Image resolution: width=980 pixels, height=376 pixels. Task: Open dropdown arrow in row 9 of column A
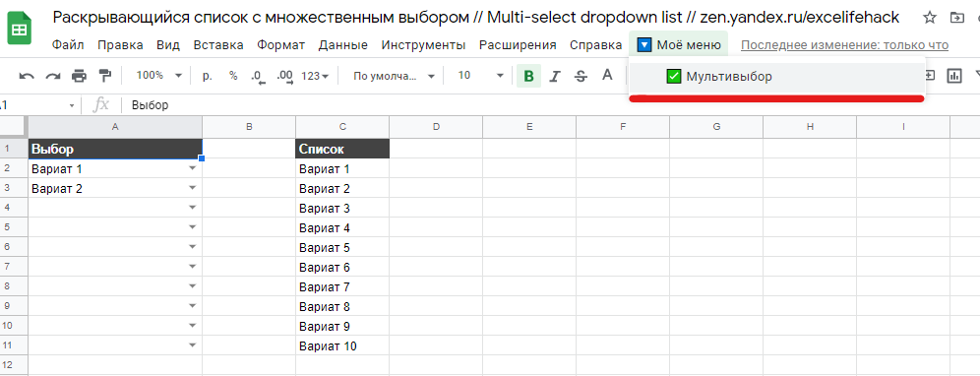click(x=192, y=306)
